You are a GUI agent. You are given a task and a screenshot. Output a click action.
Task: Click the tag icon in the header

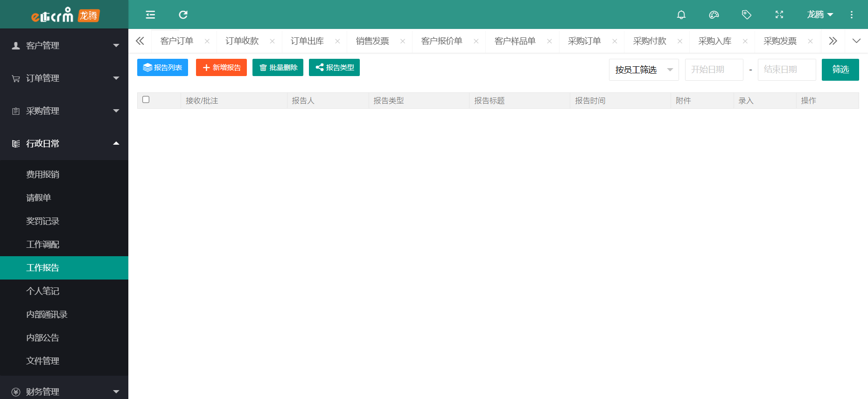pyautogui.click(x=746, y=15)
